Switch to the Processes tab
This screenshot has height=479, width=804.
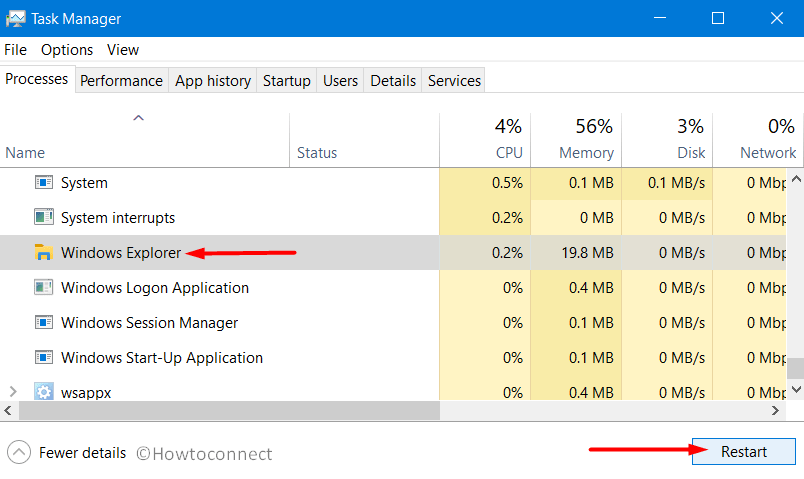(x=37, y=79)
